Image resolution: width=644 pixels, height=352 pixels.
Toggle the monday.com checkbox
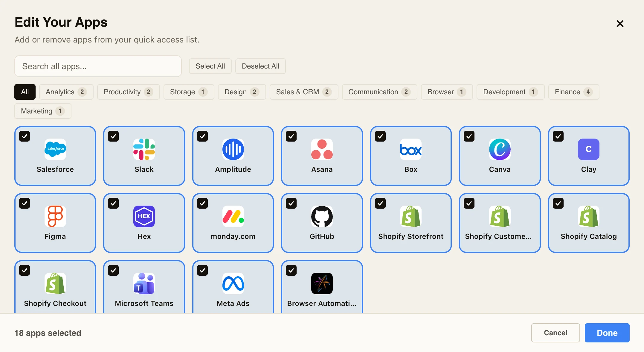click(x=202, y=203)
